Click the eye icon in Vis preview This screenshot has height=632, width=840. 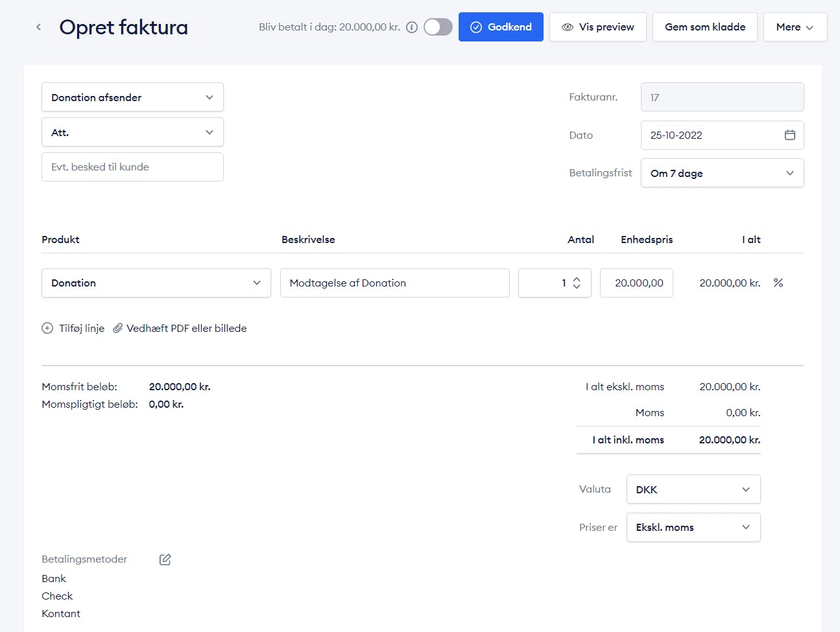(568, 27)
